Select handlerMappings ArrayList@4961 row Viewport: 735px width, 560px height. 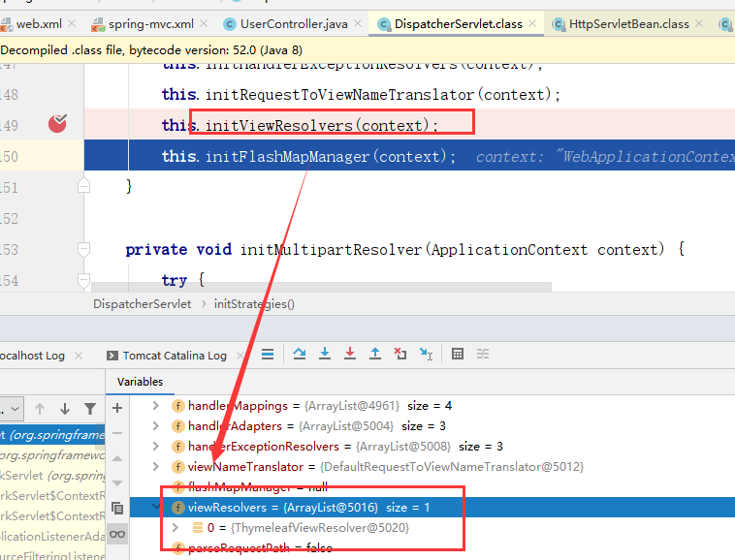pyautogui.click(x=432, y=406)
